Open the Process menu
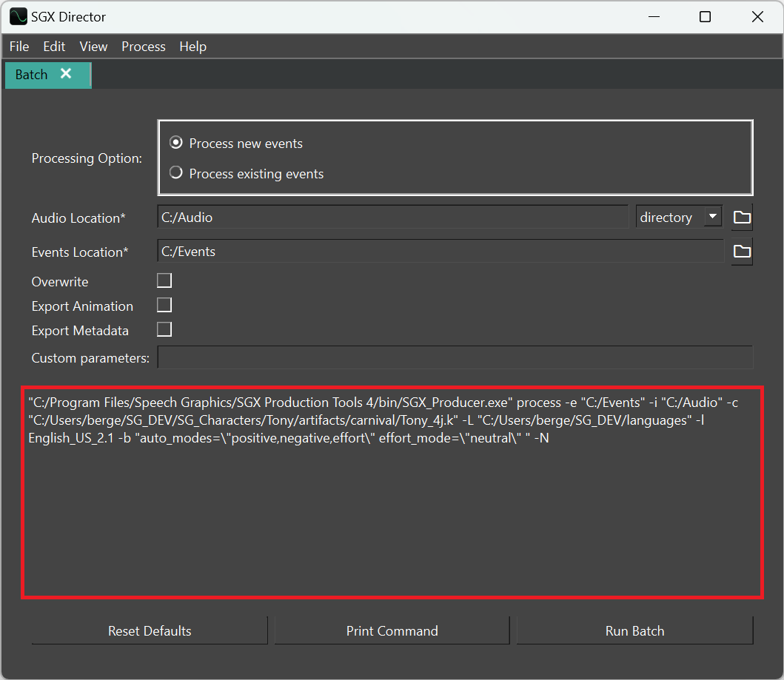Screen dimensions: 784x680 point(143,46)
